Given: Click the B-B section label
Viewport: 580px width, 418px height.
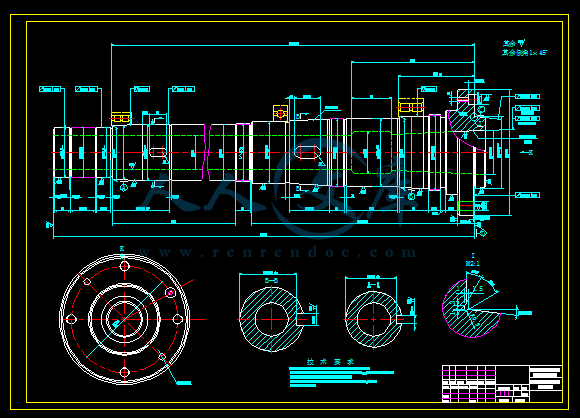Looking at the screenshot, I should (271, 281).
